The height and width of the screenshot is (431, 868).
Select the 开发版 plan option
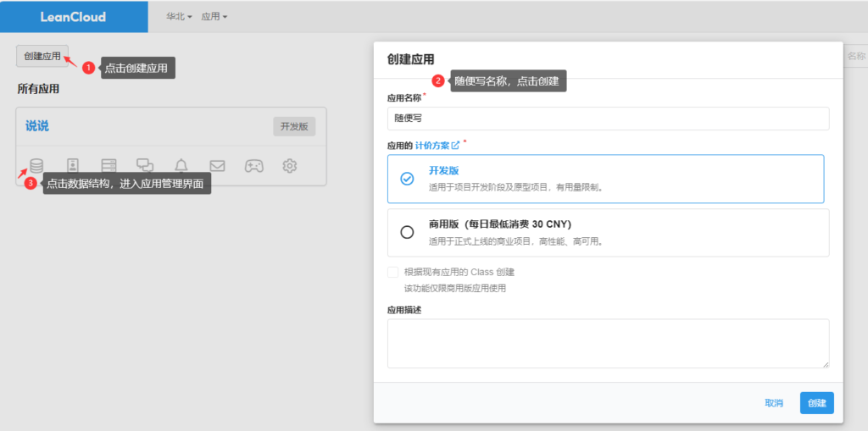(x=407, y=179)
